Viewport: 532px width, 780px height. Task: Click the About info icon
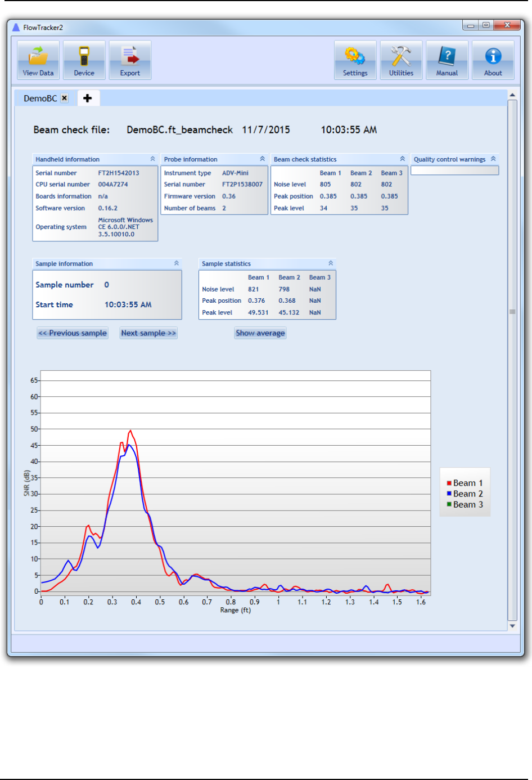click(493, 60)
